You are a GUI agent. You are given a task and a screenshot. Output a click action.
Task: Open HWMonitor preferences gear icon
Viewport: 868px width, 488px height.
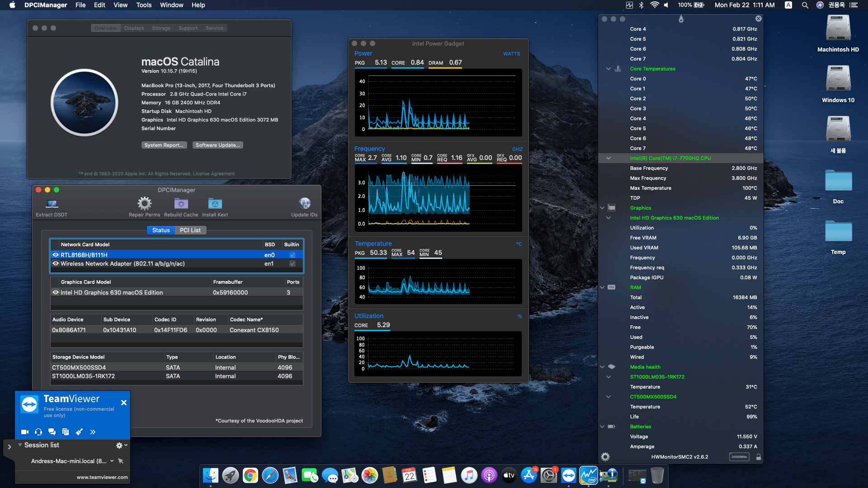(605, 457)
